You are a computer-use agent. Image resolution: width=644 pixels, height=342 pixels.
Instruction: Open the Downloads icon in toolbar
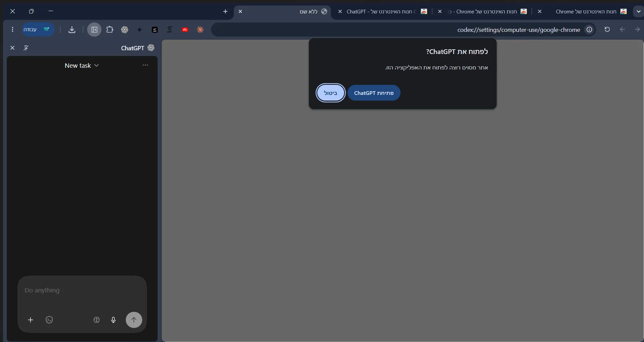point(72,30)
